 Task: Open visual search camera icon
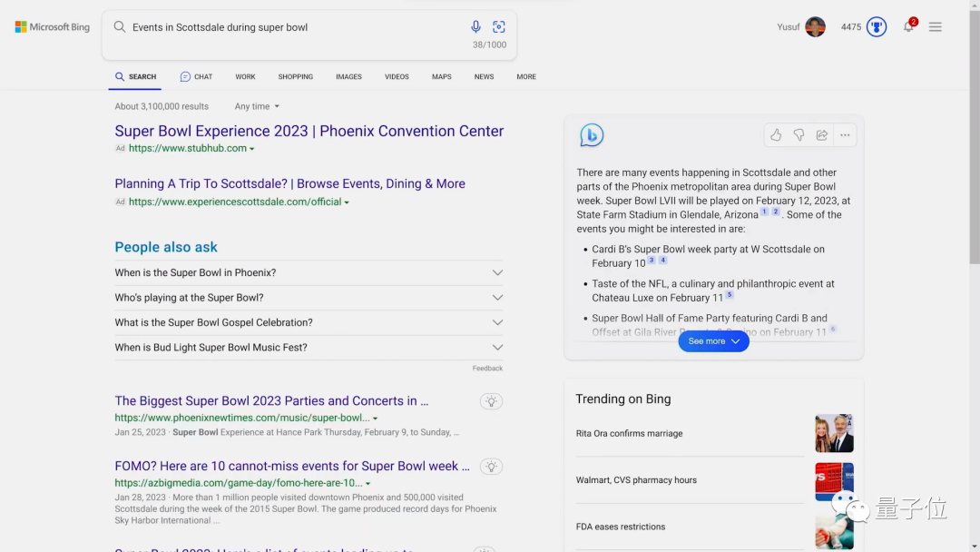click(498, 27)
